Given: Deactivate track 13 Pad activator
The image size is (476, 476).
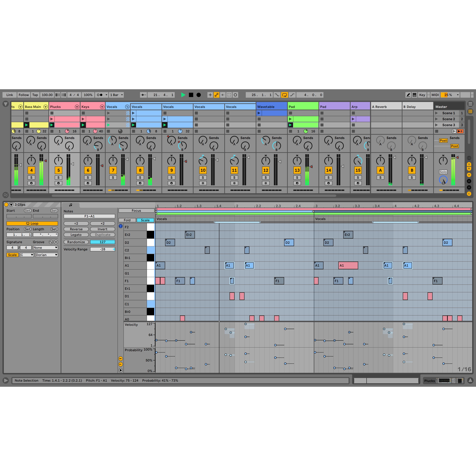Looking at the screenshot, I should tap(297, 170).
